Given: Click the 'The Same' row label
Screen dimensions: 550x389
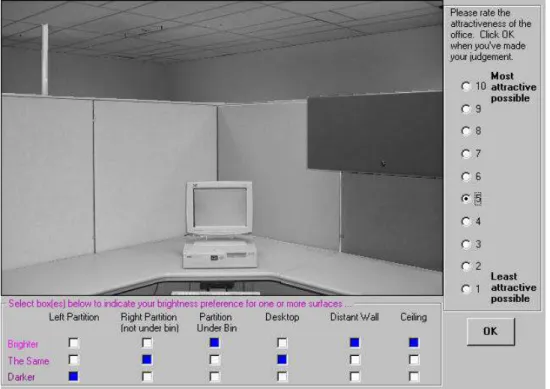Looking at the screenshot, I should [28, 361].
